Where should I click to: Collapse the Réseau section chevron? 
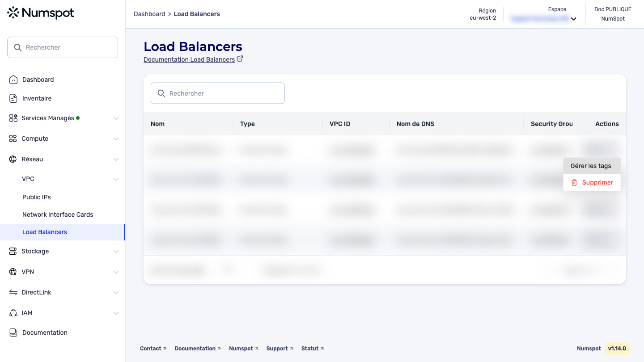click(x=116, y=160)
